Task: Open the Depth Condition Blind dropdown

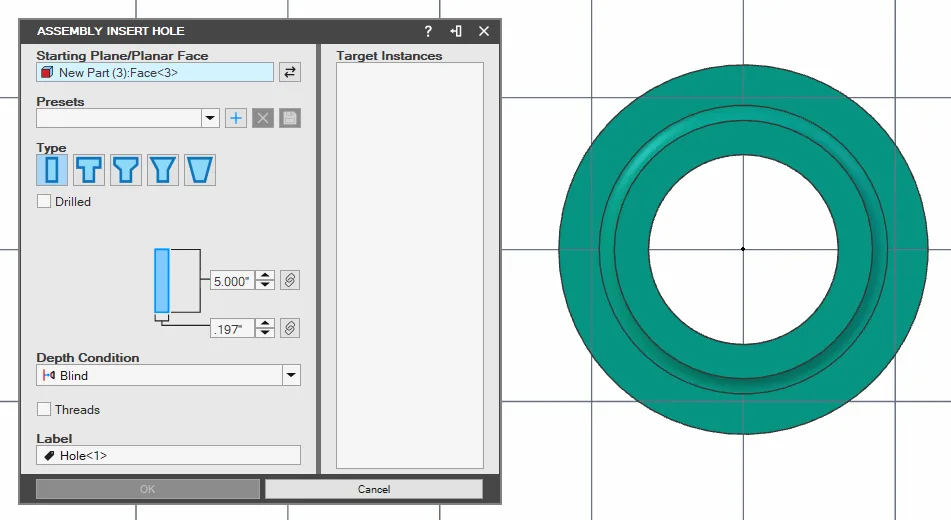Action: 291,376
